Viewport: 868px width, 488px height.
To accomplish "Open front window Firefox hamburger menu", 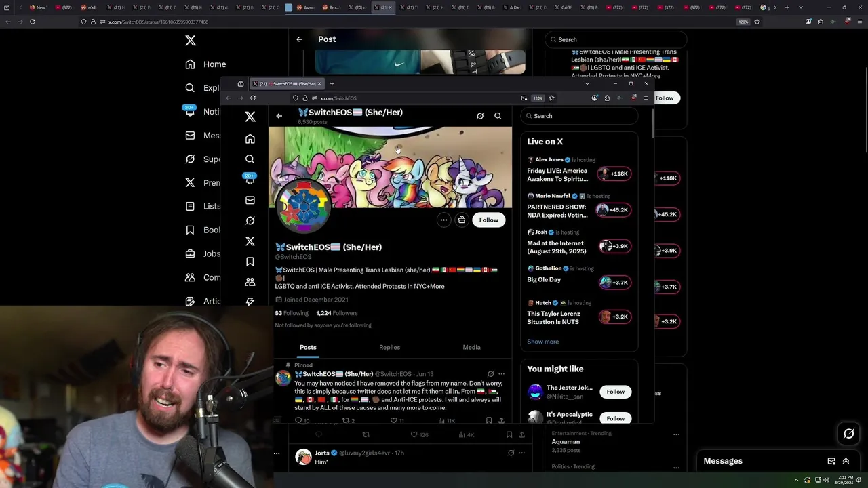I will point(646,98).
